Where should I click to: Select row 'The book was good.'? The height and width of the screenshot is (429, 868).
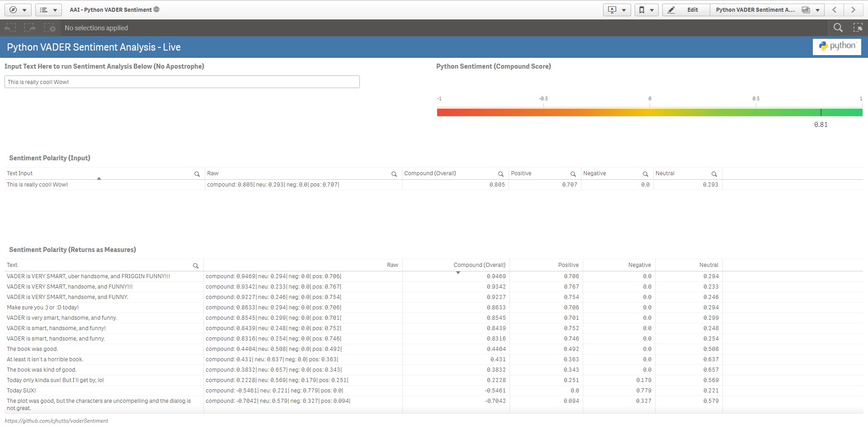coord(104,349)
